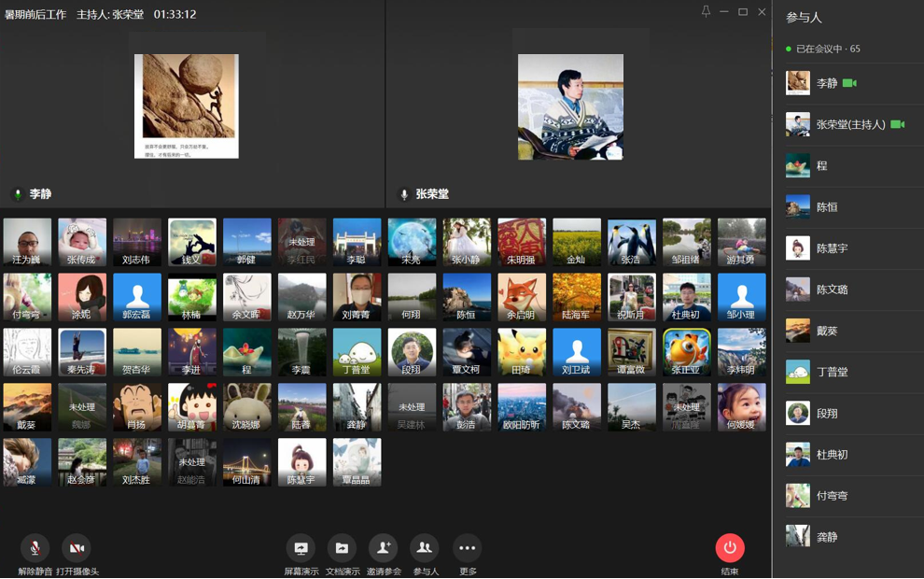The height and width of the screenshot is (579, 924).
Task: Start screen sharing via 屏幕演示
Action: (x=301, y=548)
